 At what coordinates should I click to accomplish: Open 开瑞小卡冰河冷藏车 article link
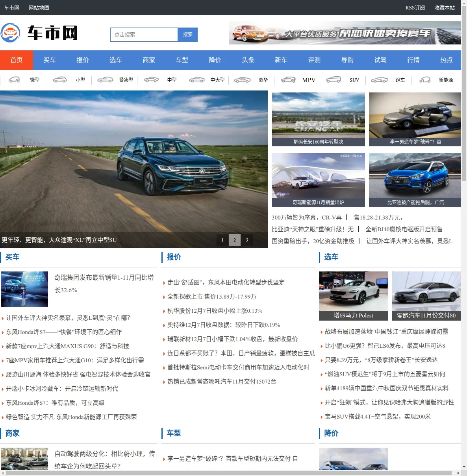click(62, 389)
